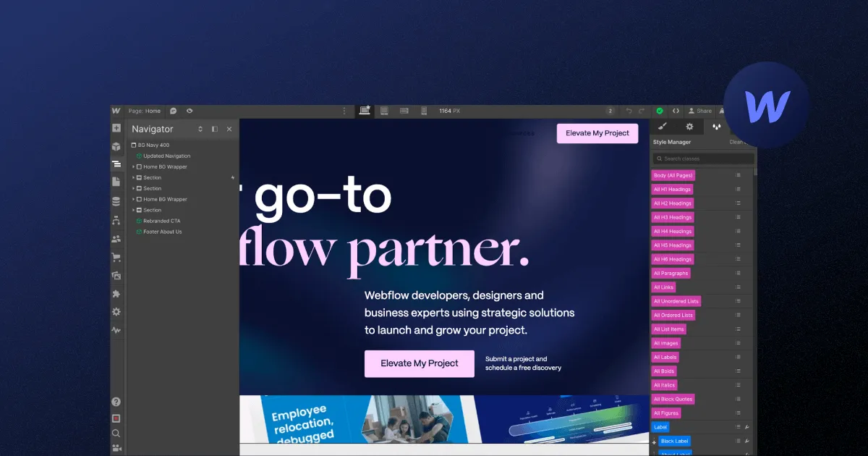Select the Style paintbrush panel icon
Viewport: 868px width, 456px height.
[663, 126]
